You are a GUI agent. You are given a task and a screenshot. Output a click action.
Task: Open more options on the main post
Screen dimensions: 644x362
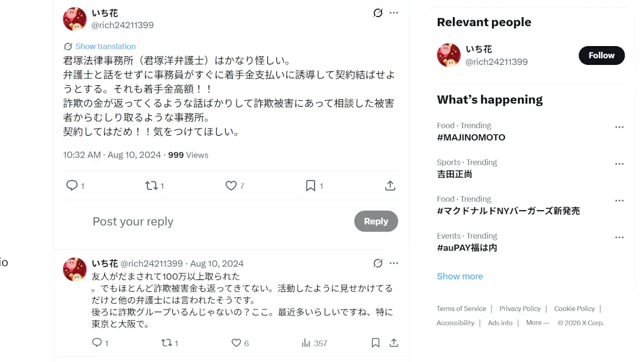[x=394, y=13]
